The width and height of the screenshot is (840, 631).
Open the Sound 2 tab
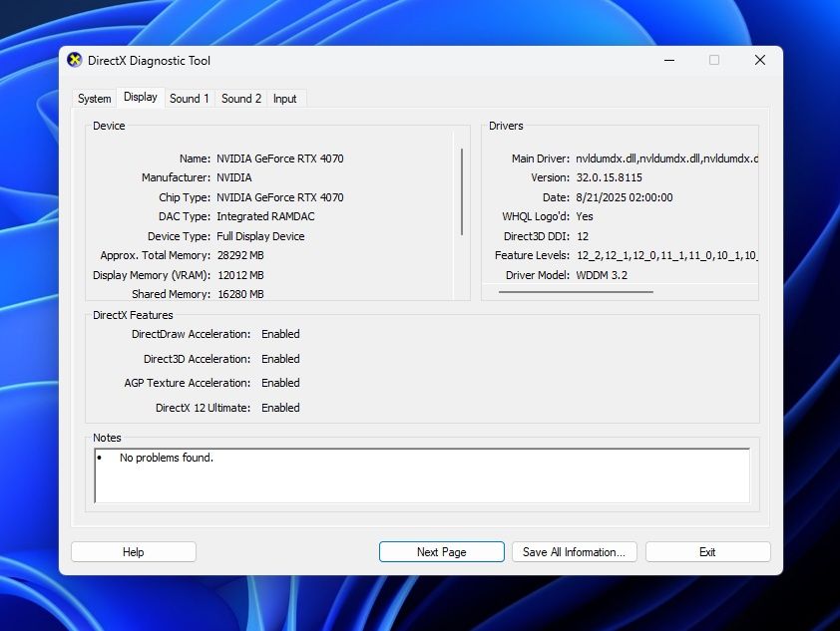(241, 99)
